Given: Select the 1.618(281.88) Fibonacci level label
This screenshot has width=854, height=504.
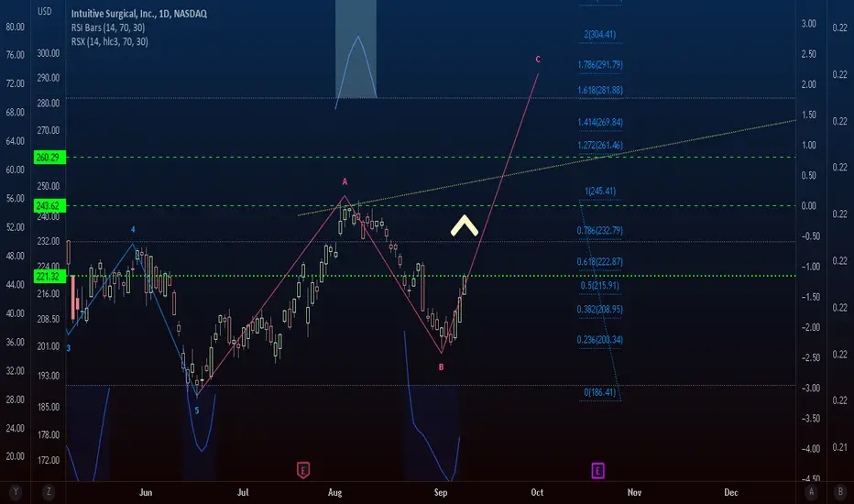Looking at the screenshot, I should tap(599, 91).
